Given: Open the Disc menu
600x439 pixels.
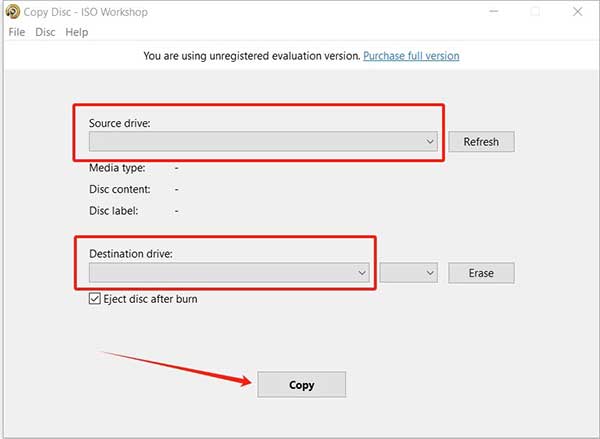Looking at the screenshot, I should pos(45,32).
